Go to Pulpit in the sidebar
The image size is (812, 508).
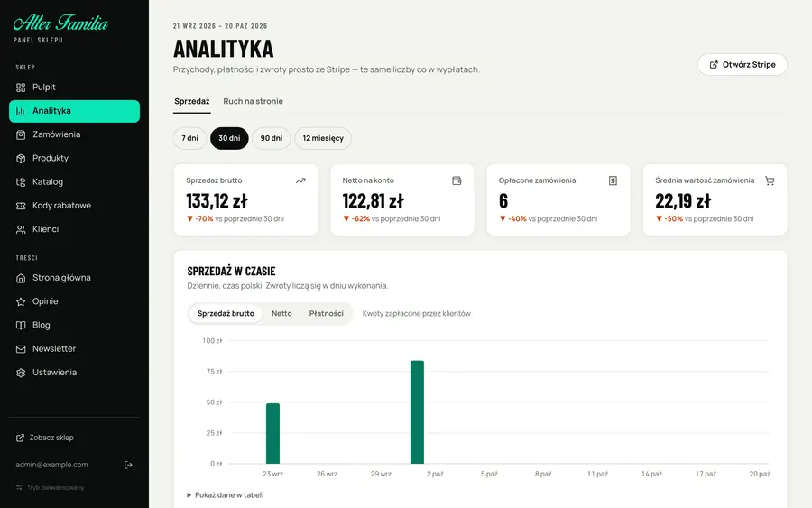[x=74, y=88]
